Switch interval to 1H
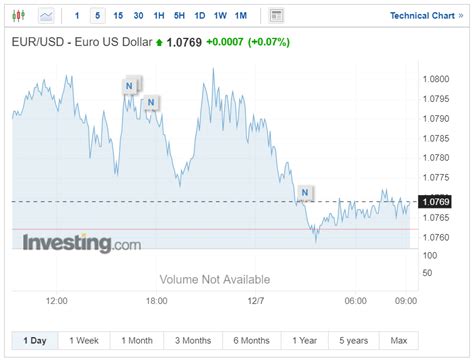The width and height of the screenshot is (474, 361). (x=159, y=16)
